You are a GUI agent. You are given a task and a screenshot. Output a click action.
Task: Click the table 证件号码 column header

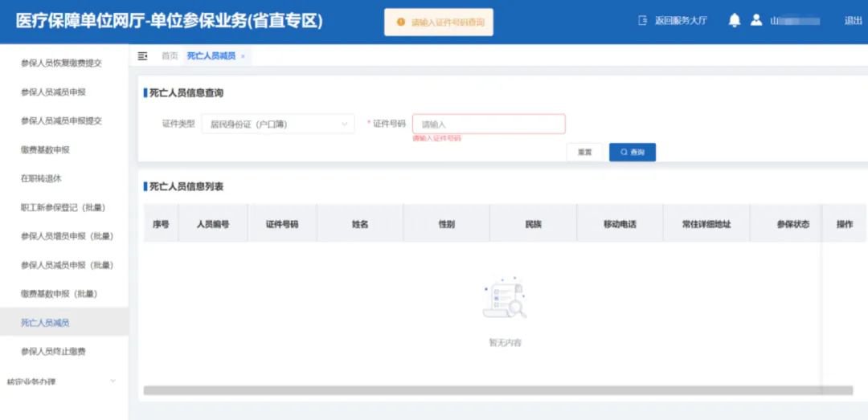pos(282,224)
